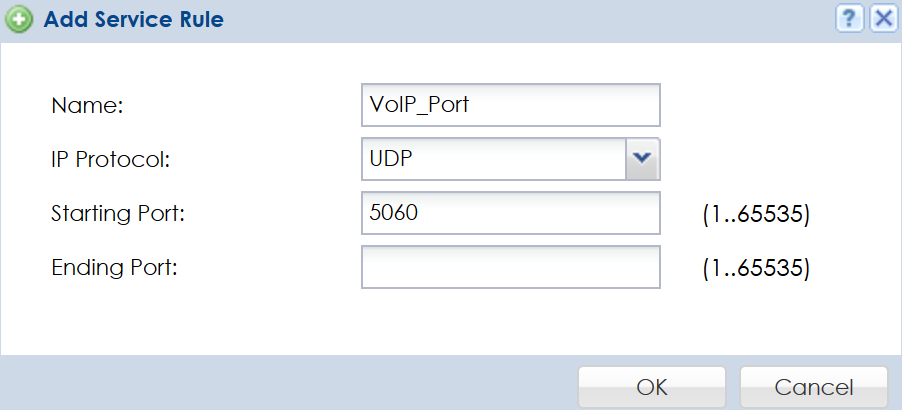Click the UDP protocol combo box field

493,158
